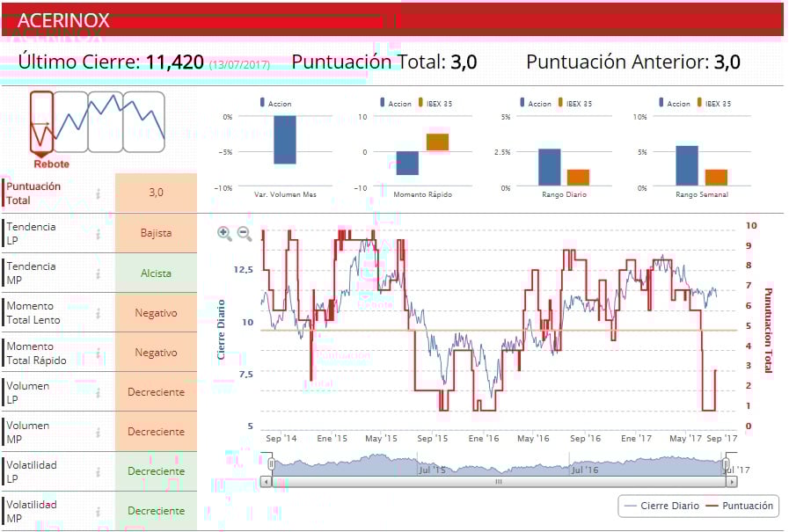Click the Momento Rápido chart title
This screenshot has height=532, width=789.
coord(423,194)
